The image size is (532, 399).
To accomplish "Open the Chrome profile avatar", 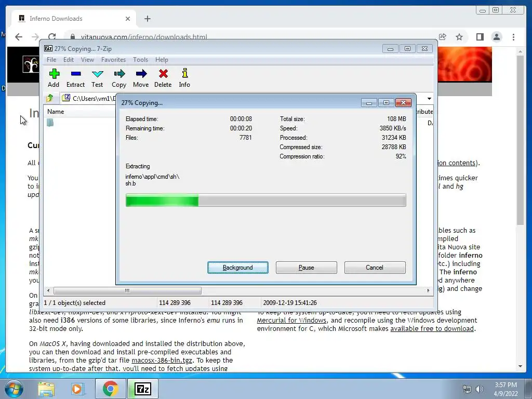I will coord(497,37).
